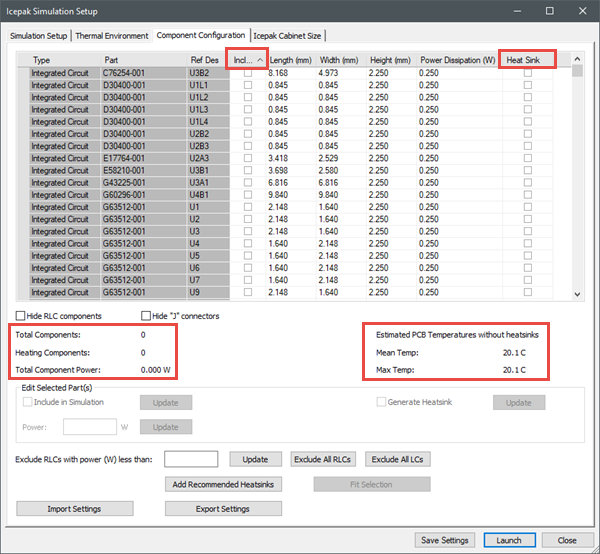
Task: Click the scroll up arrow of the table
Action: 577,59
